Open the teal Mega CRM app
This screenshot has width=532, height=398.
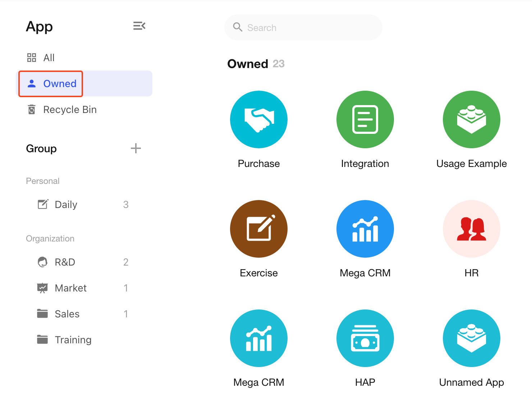(x=258, y=338)
